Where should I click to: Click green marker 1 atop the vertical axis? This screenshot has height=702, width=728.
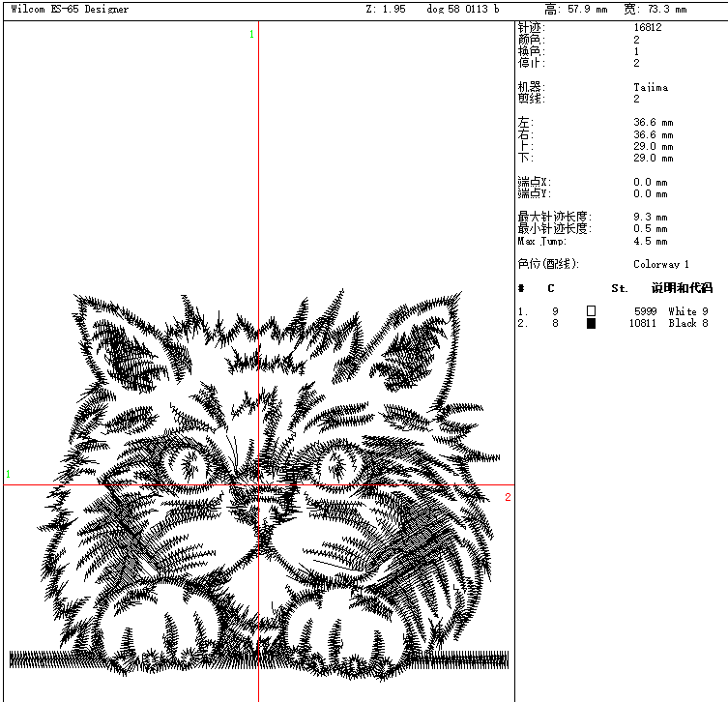252,35
